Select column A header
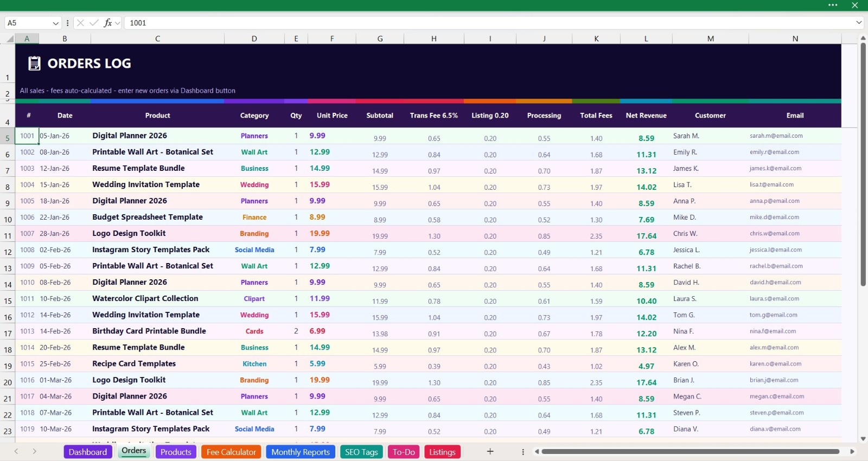 (27, 39)
